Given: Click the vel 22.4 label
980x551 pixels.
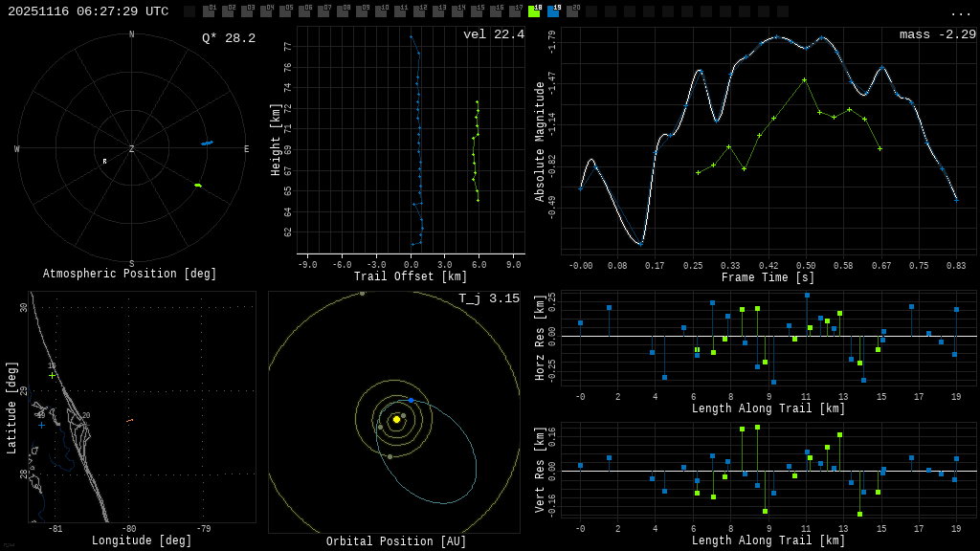Looking at the screenshot, I should pyautogui.click(x=493, y=34).
